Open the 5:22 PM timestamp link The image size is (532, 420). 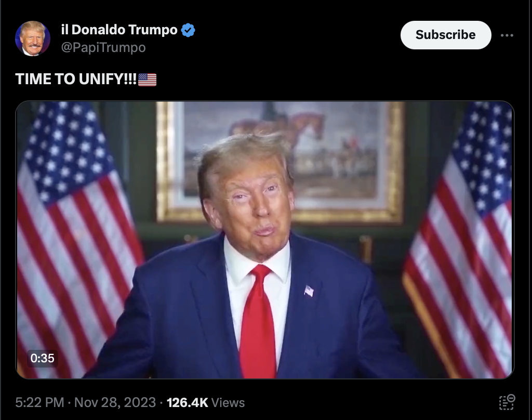(x=39, y=403)
